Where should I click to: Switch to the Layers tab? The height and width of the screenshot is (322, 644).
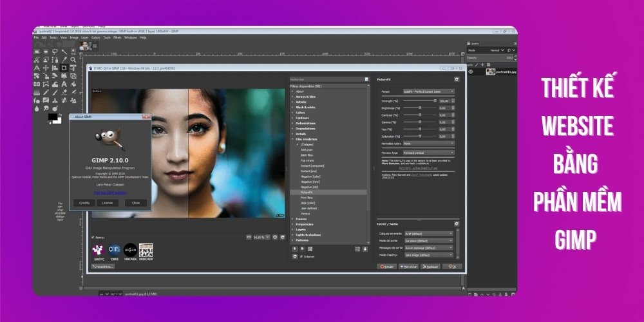coord(473,44)
